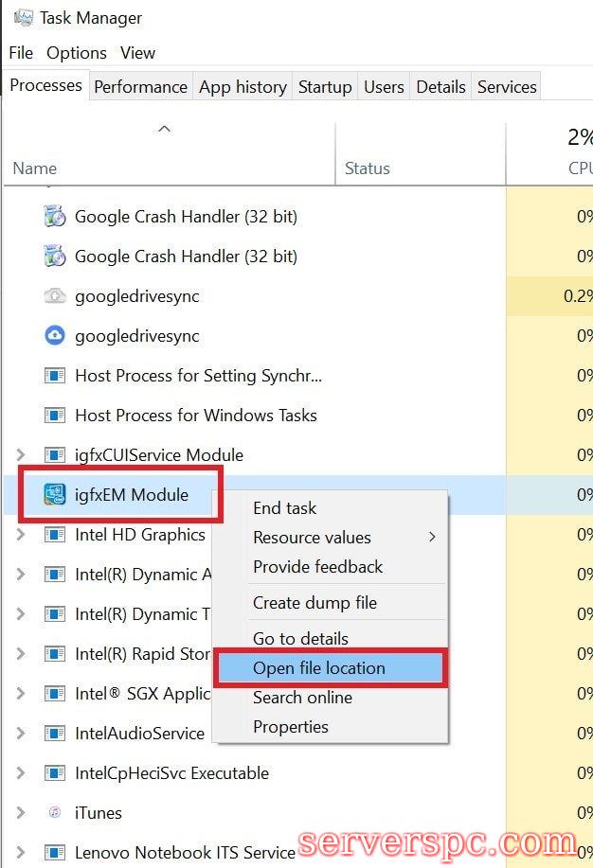
Task: Click the IntelCpHeciSvc Executable icon
Action: tap(55, 772)
